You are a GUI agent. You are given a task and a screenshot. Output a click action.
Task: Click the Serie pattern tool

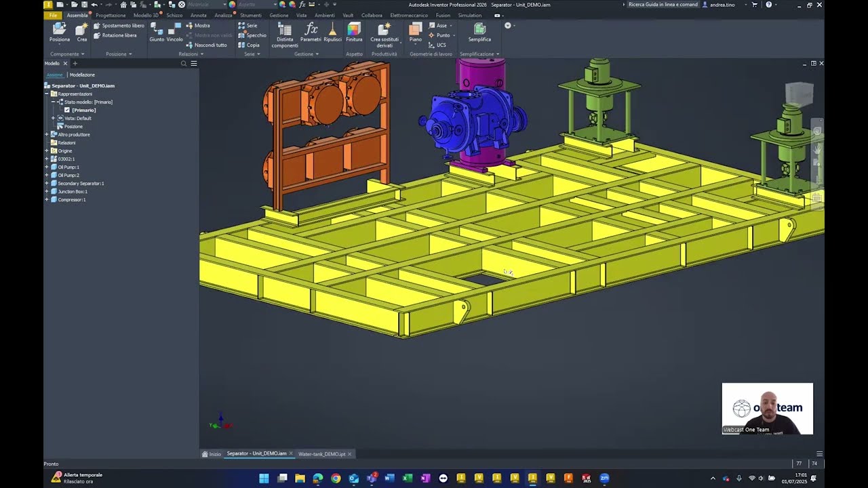point(248,26)
